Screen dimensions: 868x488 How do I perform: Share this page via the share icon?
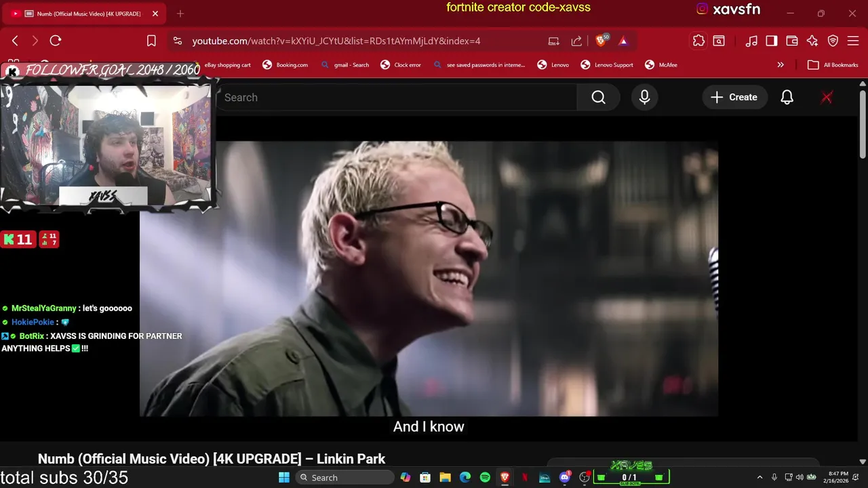tap(576, 41)
